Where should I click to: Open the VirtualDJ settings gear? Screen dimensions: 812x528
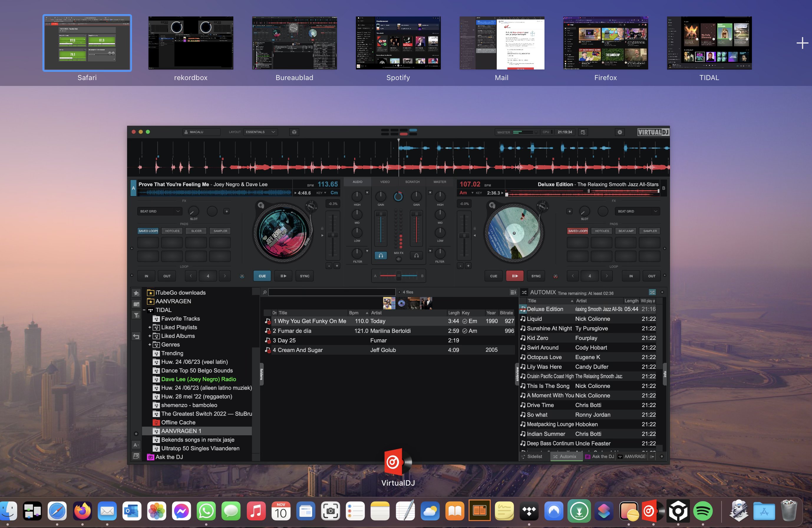(620, 132)
